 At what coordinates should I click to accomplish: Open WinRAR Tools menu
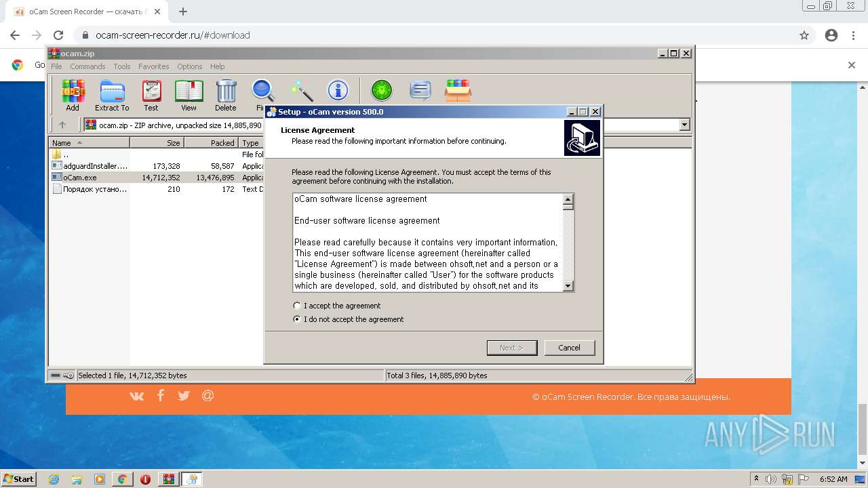pyautogui.click(x=122, y=66)
